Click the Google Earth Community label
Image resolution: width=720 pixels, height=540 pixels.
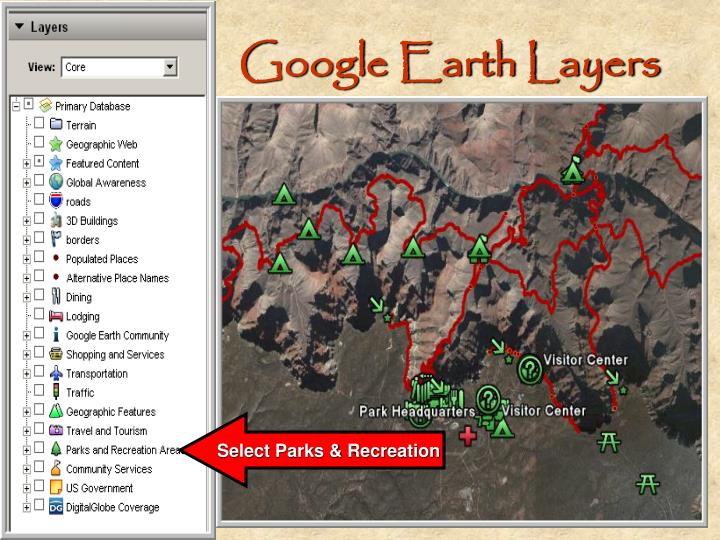pyautogui.click(x=118, y=335)
